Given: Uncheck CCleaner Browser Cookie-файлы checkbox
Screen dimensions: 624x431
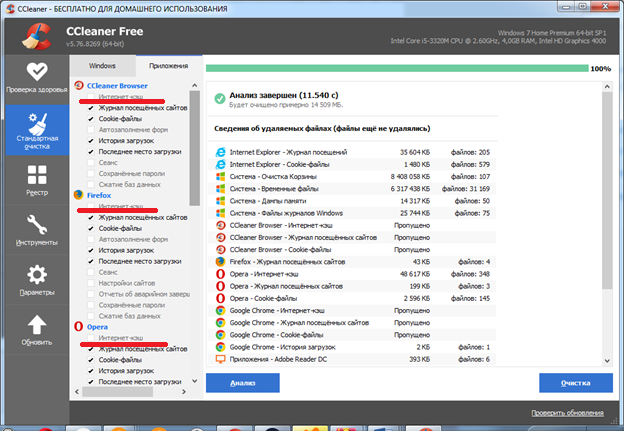Looking at the screenshot, I should tap(91, 119).
